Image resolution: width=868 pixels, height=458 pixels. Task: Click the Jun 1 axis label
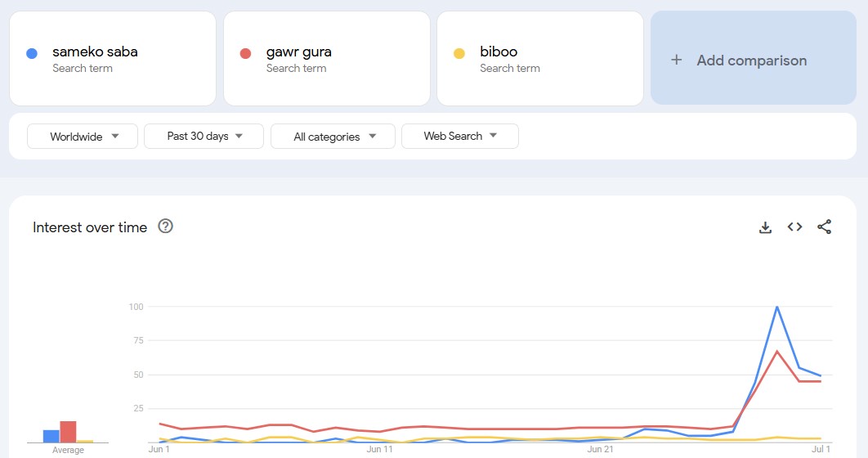coord(159,449)
